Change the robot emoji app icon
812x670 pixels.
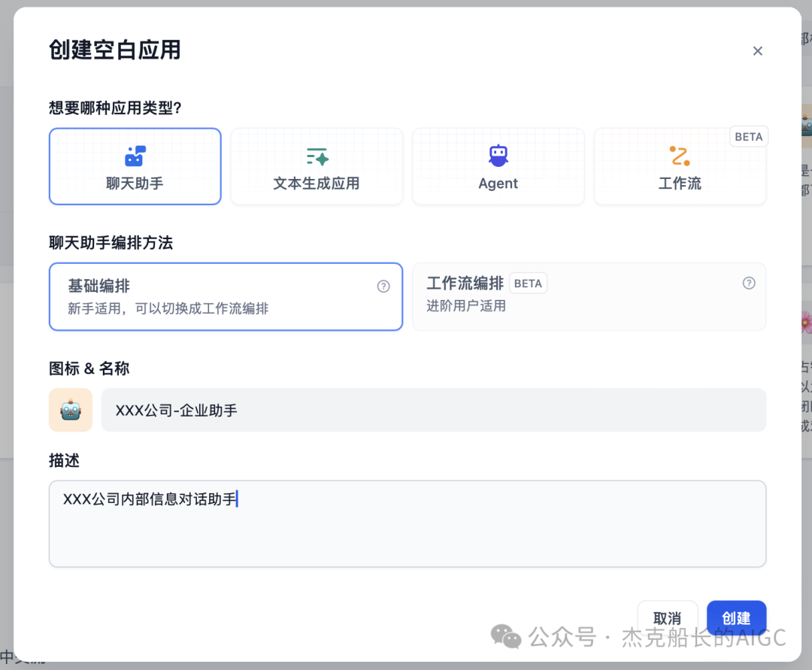tap(71, 410)
